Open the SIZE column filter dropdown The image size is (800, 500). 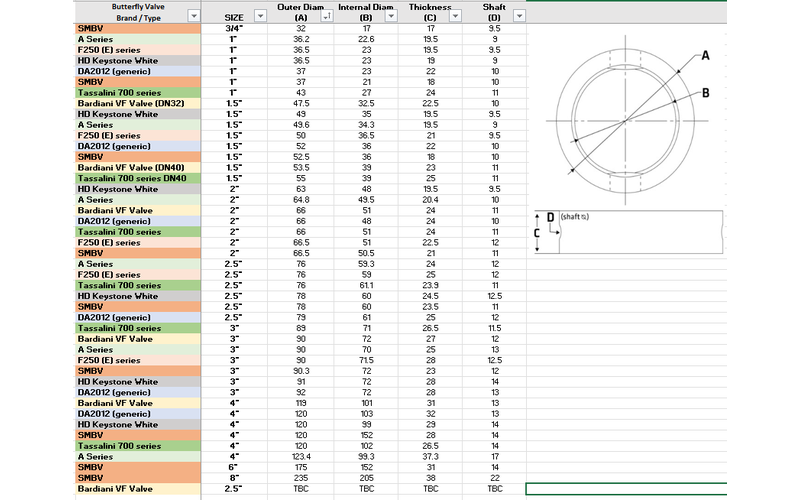260,16
